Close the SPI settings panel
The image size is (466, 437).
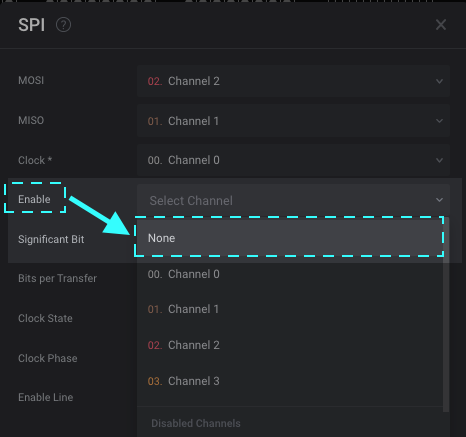(441, 25)
